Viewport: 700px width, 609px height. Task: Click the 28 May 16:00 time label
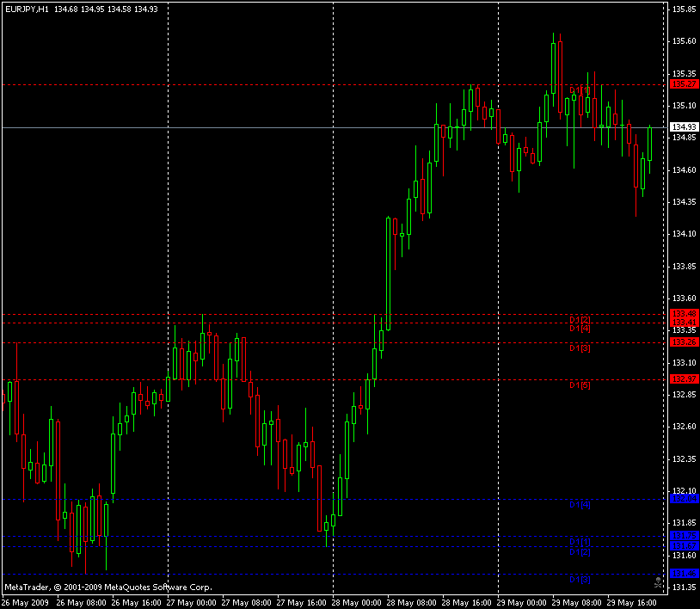[x=466, y=603]
